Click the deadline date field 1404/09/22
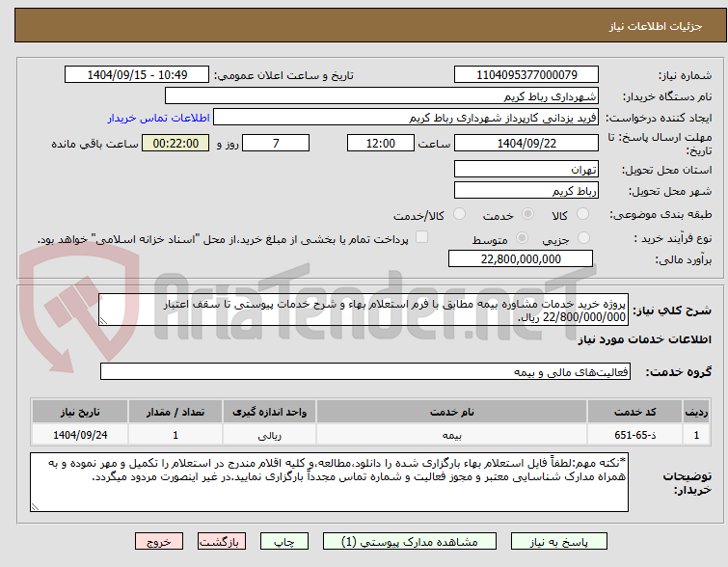 526,143
